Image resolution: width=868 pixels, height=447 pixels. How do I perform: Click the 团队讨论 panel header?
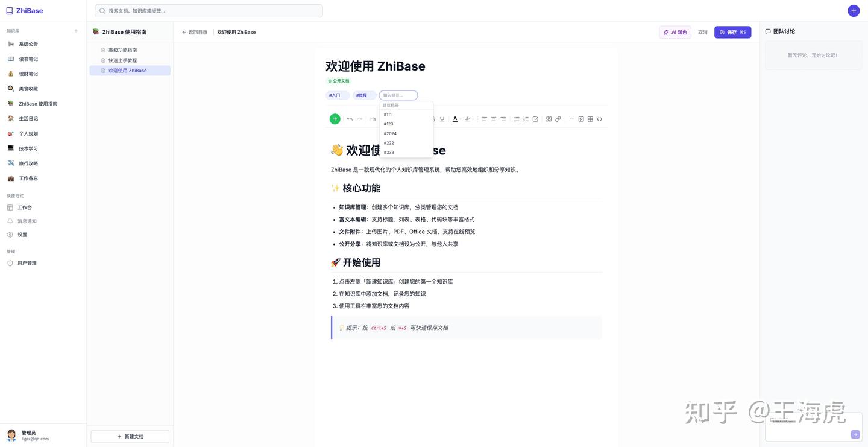coord(780,31)
